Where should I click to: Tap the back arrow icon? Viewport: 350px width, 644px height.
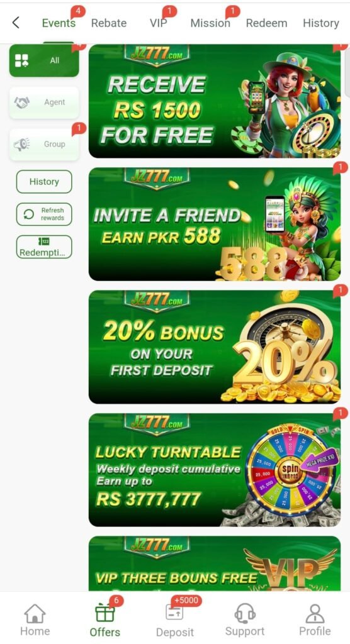(16, 23)
